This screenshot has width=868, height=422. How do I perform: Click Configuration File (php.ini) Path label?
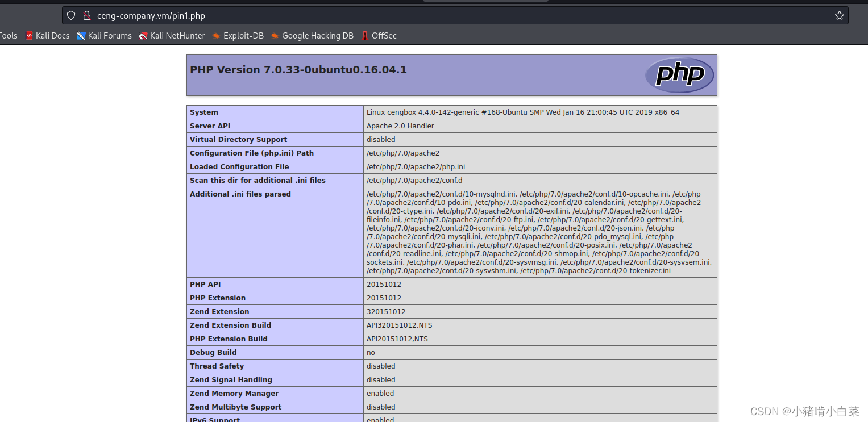click(x=252, y=153)
